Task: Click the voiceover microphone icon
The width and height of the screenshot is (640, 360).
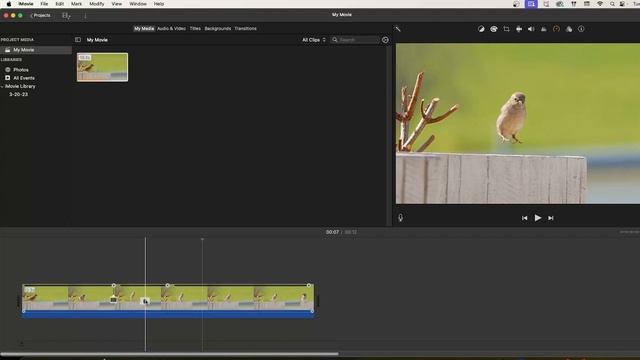Action: 400,218
